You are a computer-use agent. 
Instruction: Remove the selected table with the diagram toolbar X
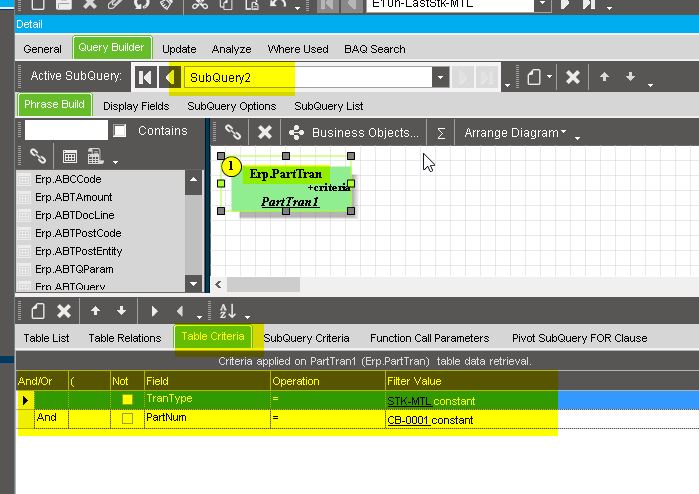click(265, 132)
